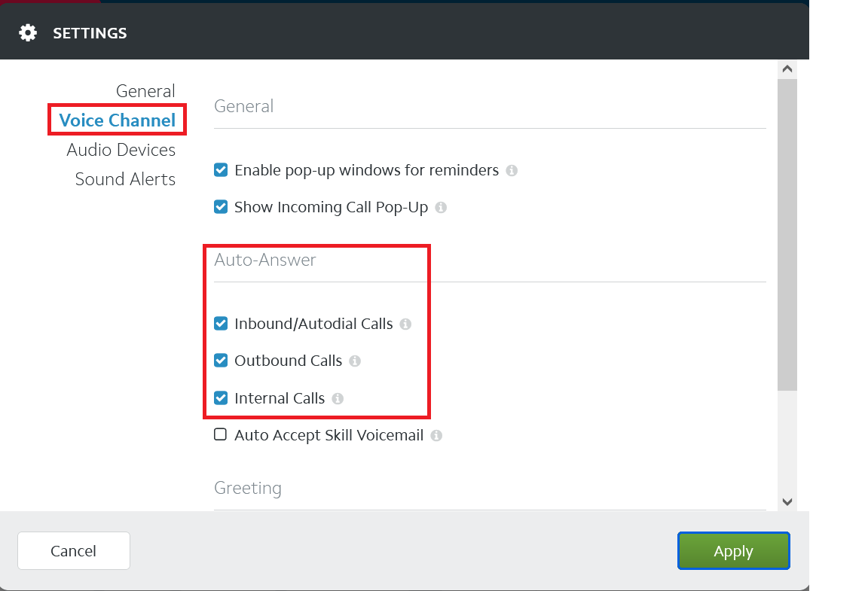Uncheck Show Incoming Call Pop-Up
Image resolution: width=868 pixels, height=591 pixels.
221,207
